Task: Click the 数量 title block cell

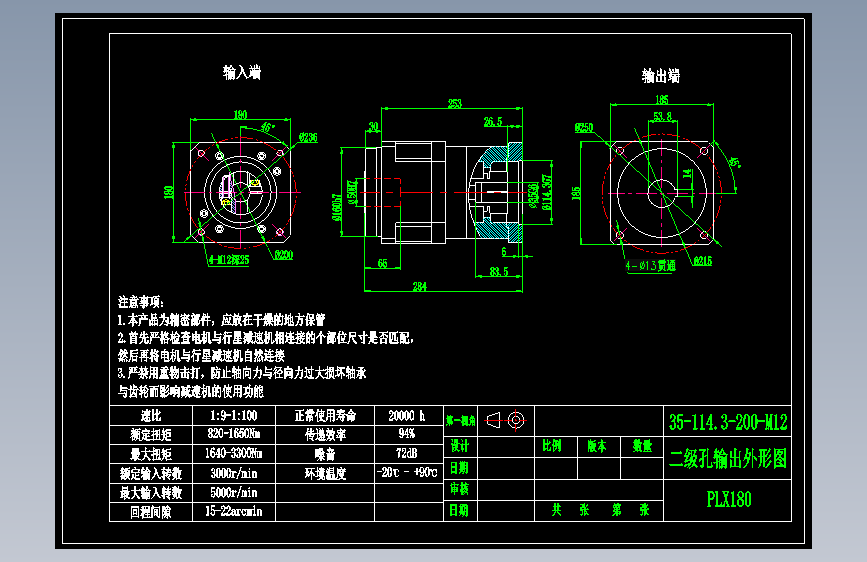Action: [642, 446]
